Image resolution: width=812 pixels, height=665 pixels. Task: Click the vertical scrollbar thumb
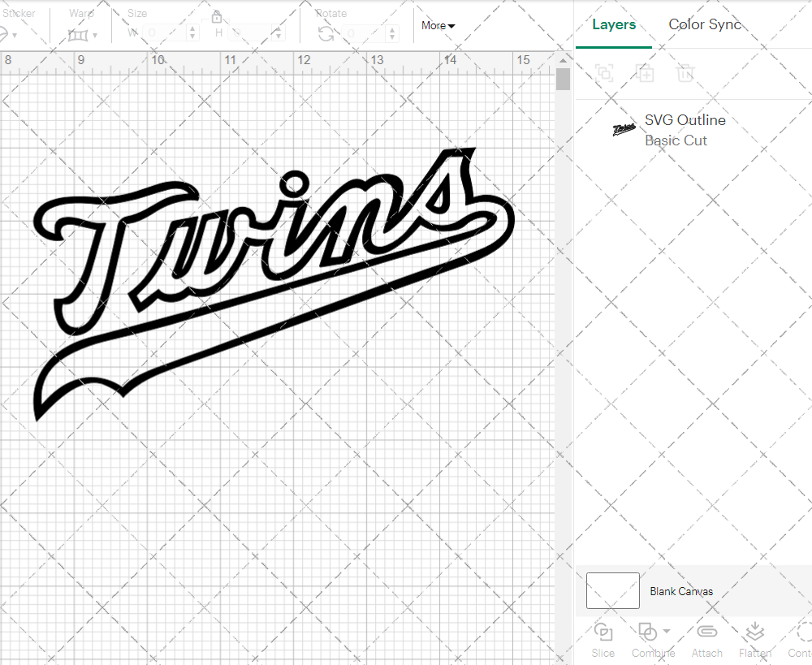point(563,80)
